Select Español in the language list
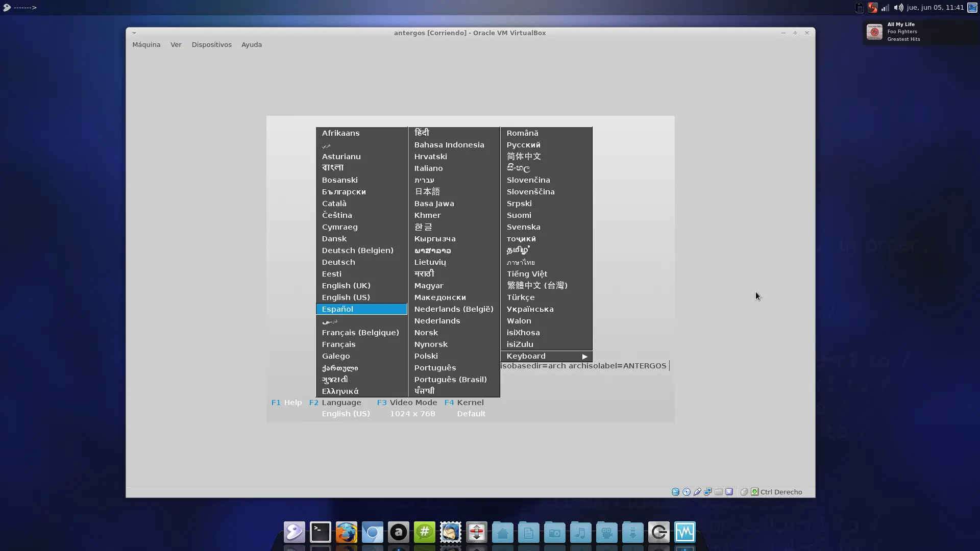The width and height of the screenshot is (980, 551). (x=361, y=309)
